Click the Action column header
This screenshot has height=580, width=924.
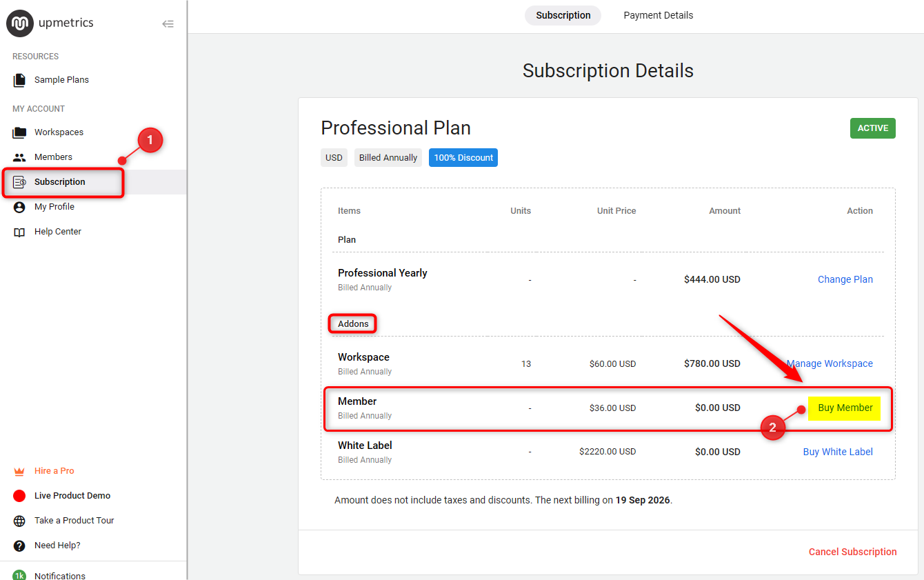tap(860, 211)
